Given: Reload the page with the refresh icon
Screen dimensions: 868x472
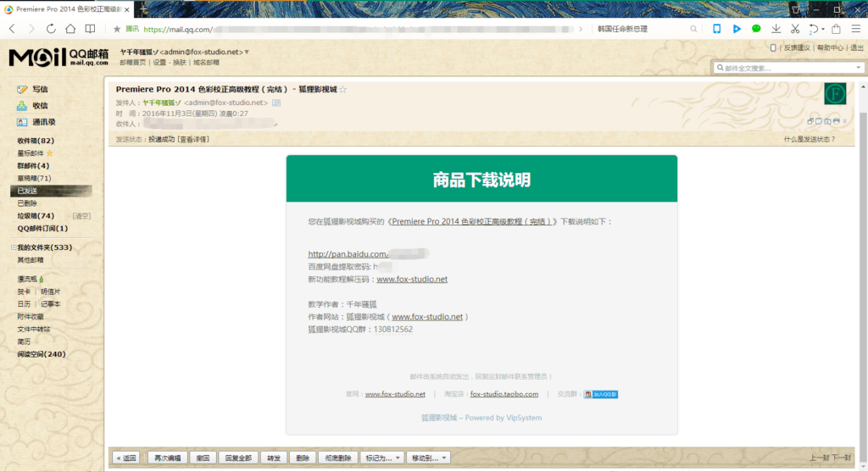Looking at the screenshot, I should tap(51, 29).
